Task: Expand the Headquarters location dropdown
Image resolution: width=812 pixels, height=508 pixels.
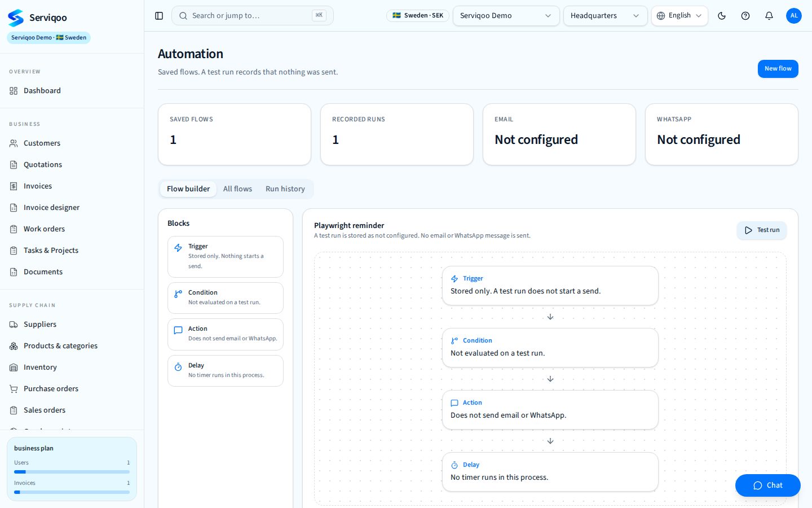Action: click(x=605, y=16)
